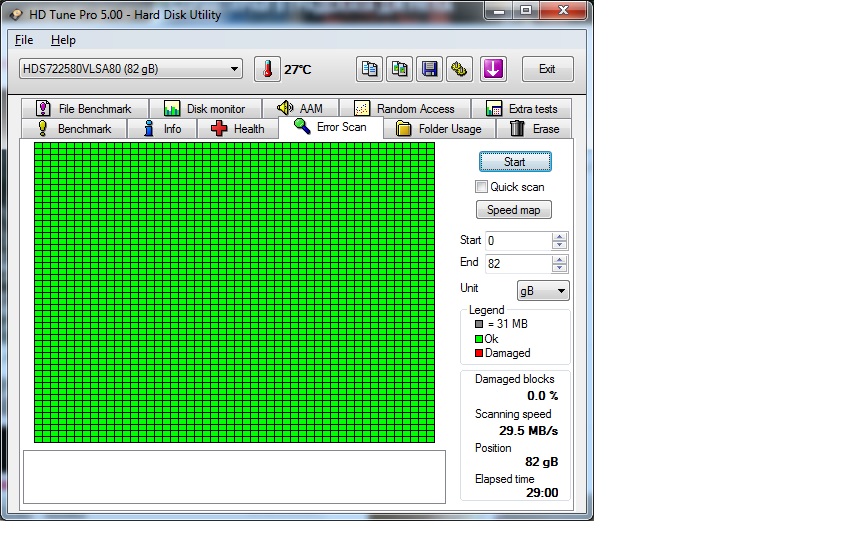Screen dimensions: 864x540
Task: Click the Start position input field
Action: [518, 241]
